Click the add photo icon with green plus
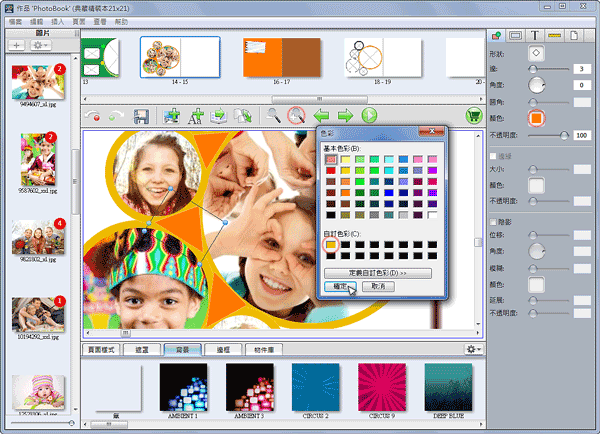 (x=171, y=116)
